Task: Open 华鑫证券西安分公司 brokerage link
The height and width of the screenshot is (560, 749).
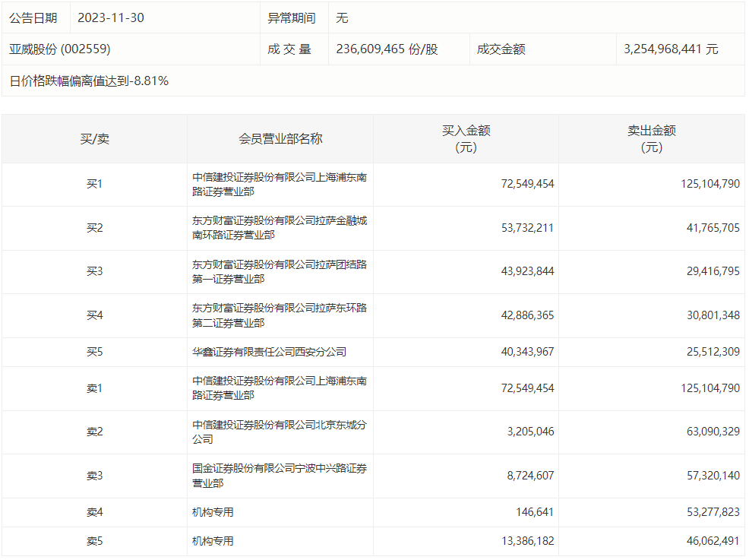Action: pyautogui.click(x=270, y=353)
